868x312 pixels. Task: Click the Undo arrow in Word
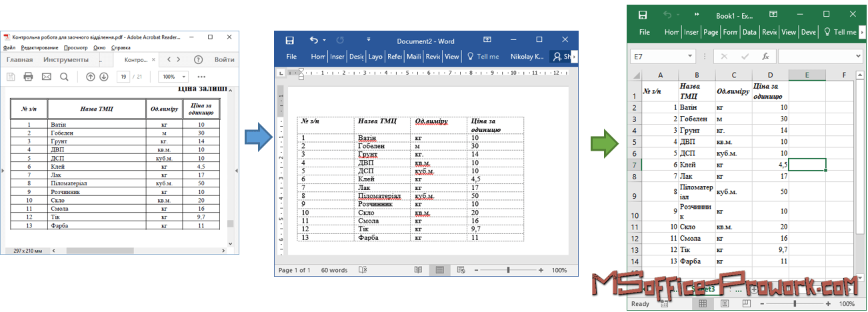(x=314, y=40)
